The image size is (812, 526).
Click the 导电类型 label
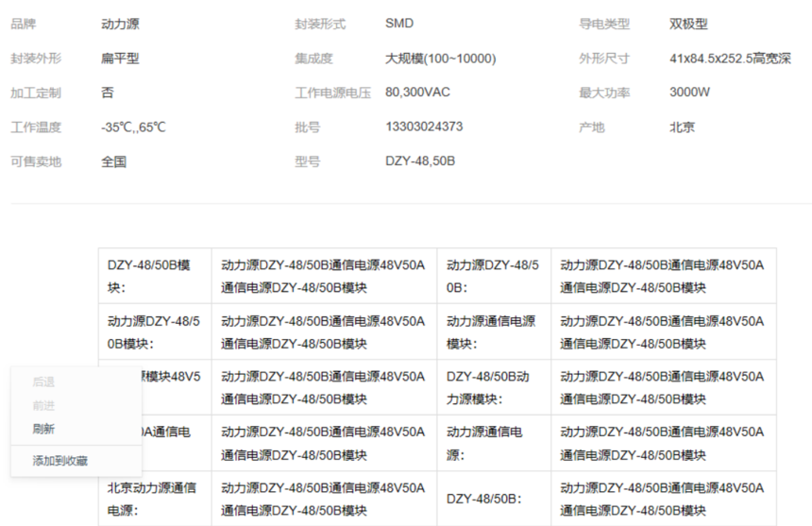pos(604,24)
